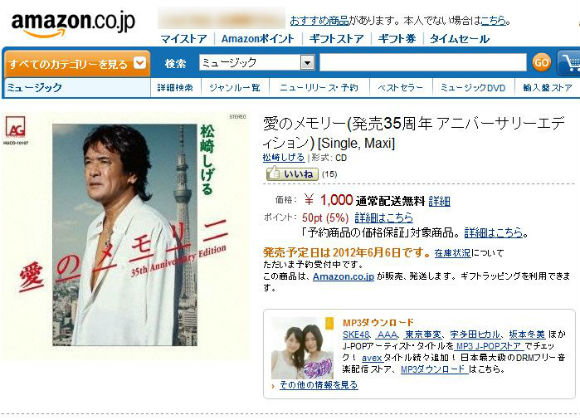Click the いいね thumbs-up button
Image resolution: width=580 pixels, height=420 pixels.
[x=292, y=174]
